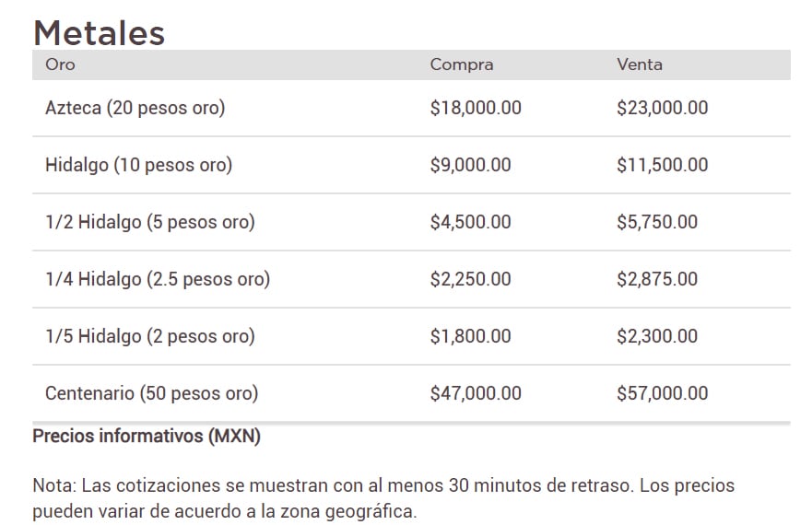Click the 1/4 Hidalgo (2.5 pesos oro) label
The height and width of the screenshot is (525, 812).
coord(158,279)
